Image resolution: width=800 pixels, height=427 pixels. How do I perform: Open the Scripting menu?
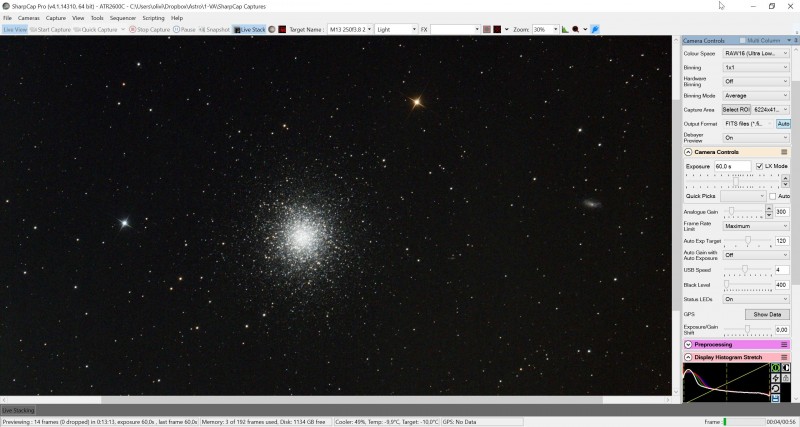153,18
